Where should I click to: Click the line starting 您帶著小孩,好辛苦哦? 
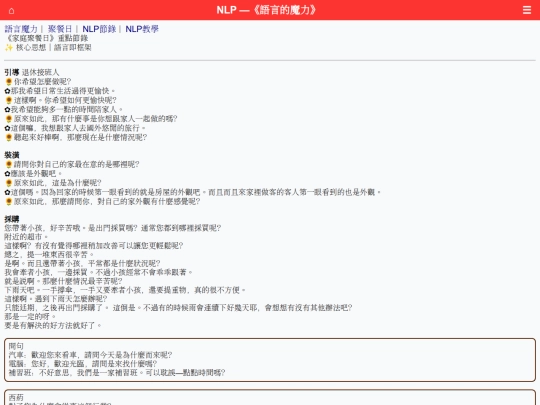pos(113,228)
